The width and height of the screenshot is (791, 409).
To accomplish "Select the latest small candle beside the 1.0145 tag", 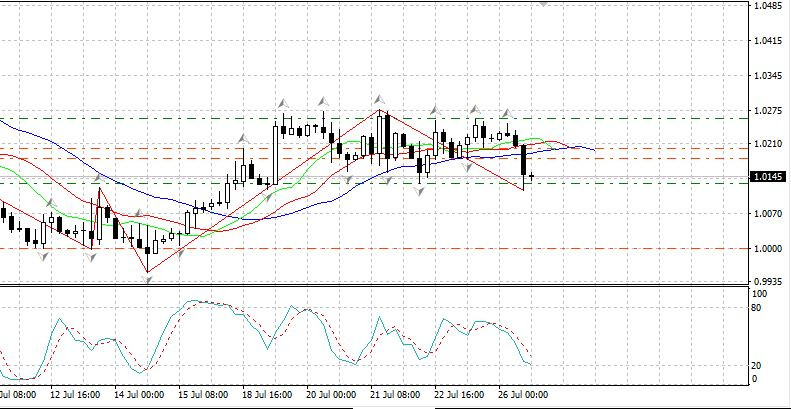I will (x=531, y=176).
